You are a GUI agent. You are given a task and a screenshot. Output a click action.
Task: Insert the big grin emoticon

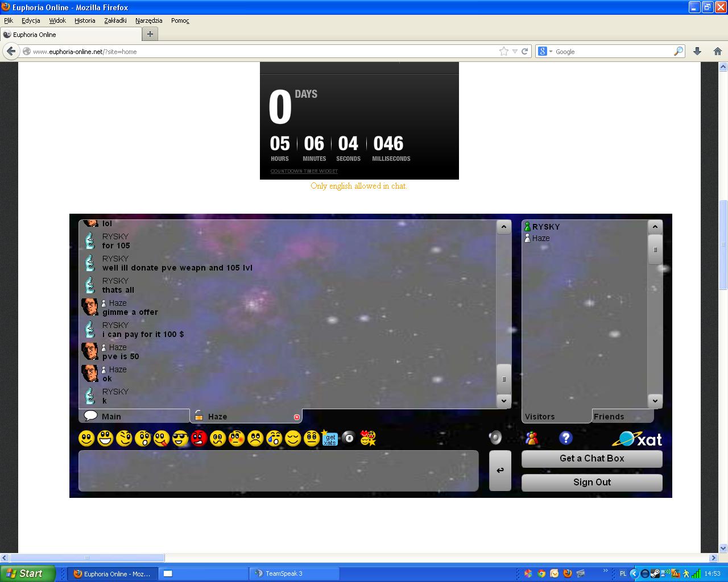tap(105, 438)
